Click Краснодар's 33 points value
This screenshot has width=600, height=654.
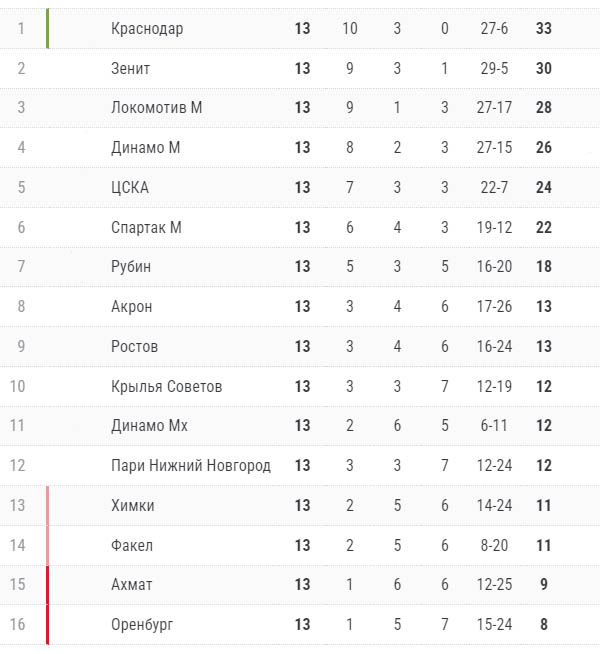pos(544,29)
